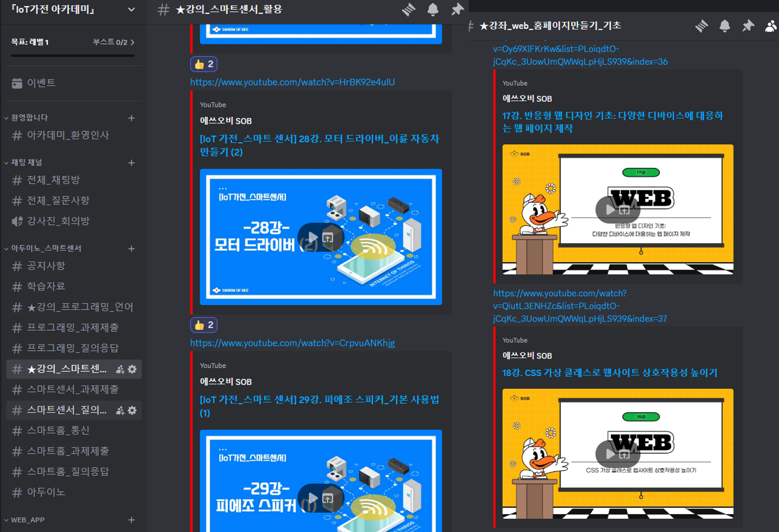Play the 28강 모터 드라이버 video

pyautogui.click(x=311, y=237)
